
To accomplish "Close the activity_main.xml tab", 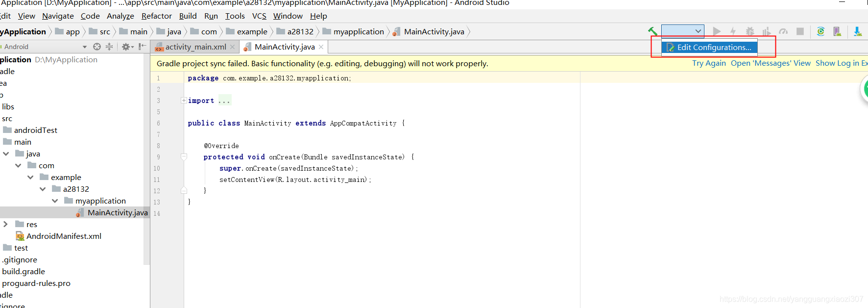I will (x=233, y=47).
